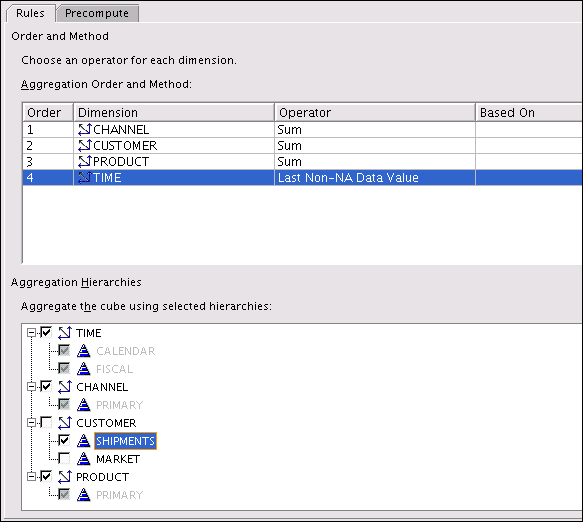Switch to the Rules tab
The width and height of the screenshot is (583, 522).
coord(30,13)
